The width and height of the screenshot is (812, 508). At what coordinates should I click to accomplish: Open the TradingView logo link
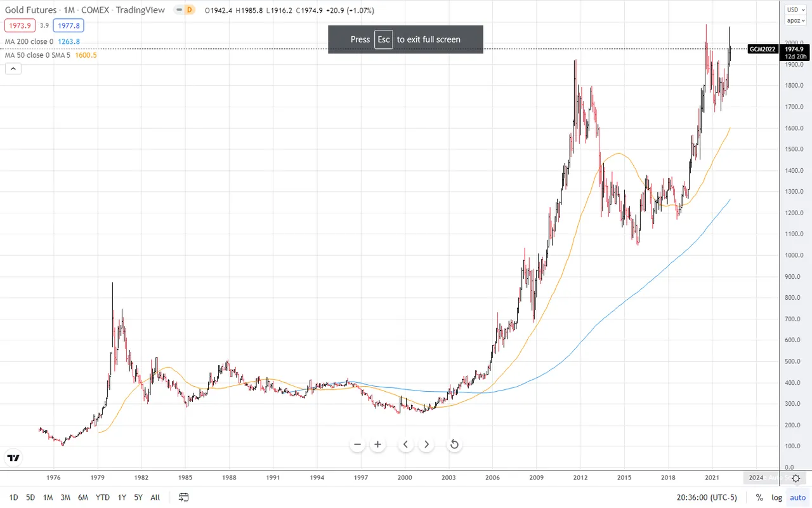13,458
